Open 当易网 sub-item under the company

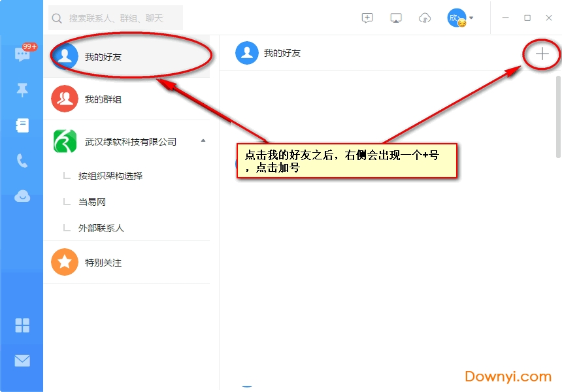coord(92,202)
